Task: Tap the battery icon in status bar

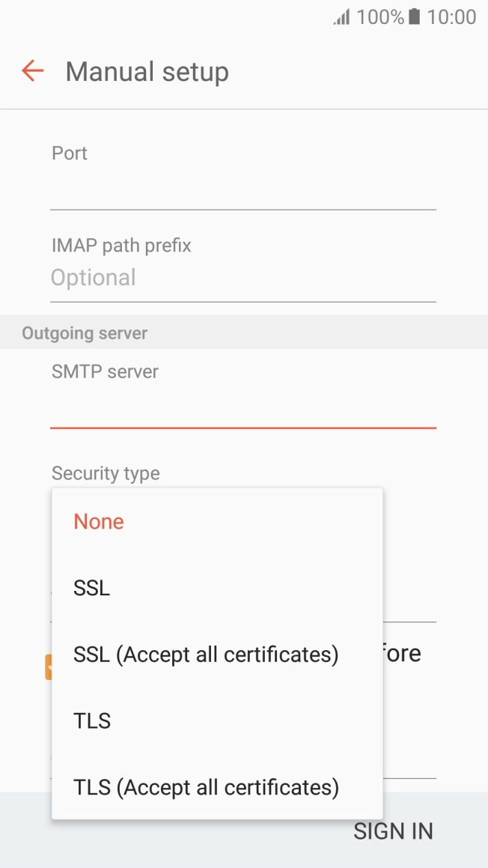Action: [415, 17]
